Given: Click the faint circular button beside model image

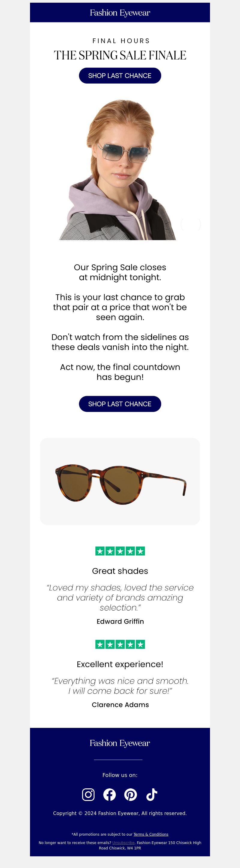Looking at the screenshot, I should tap(191, 224).
